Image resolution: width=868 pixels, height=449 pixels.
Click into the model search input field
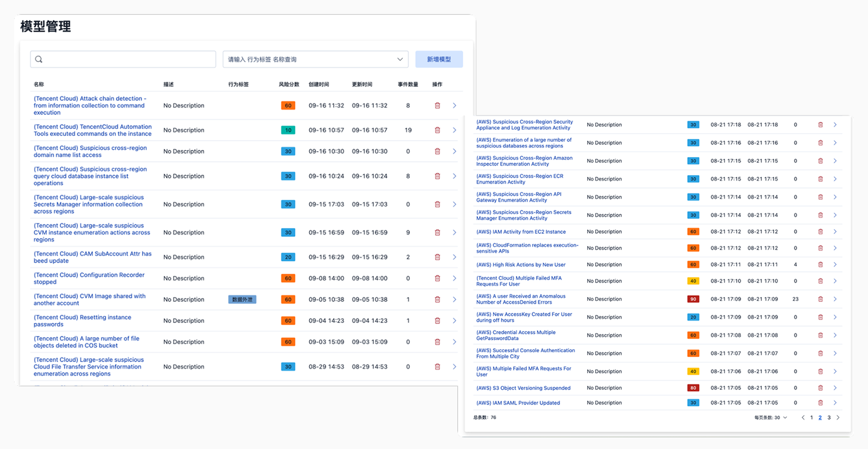pyautogui.click(x=129, y=59)
